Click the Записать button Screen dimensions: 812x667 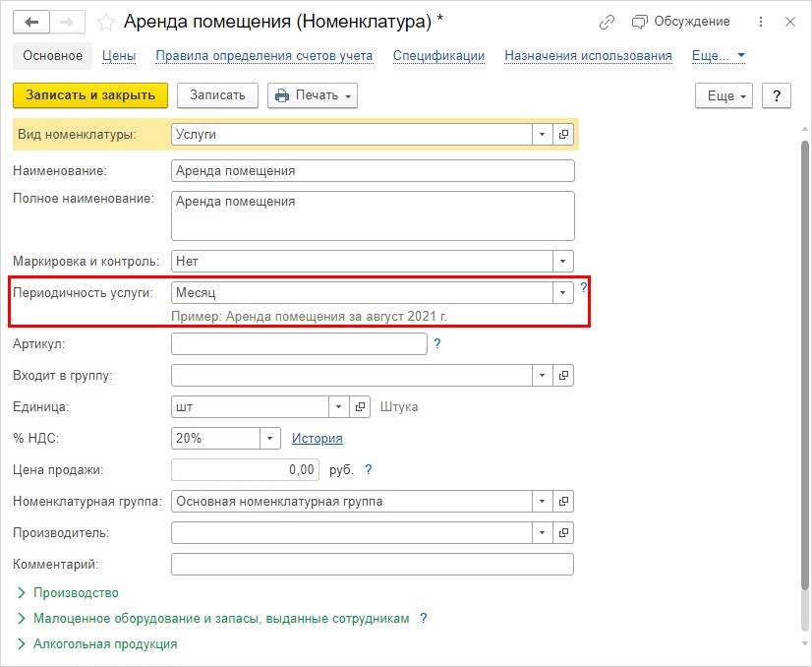(x=217, y=95)
